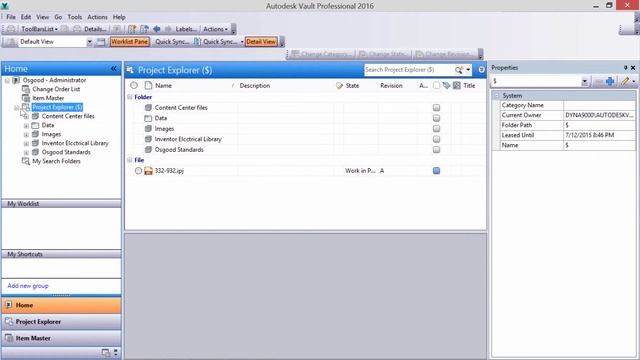Click the pencil edit icon in Properties

point(625,81)
